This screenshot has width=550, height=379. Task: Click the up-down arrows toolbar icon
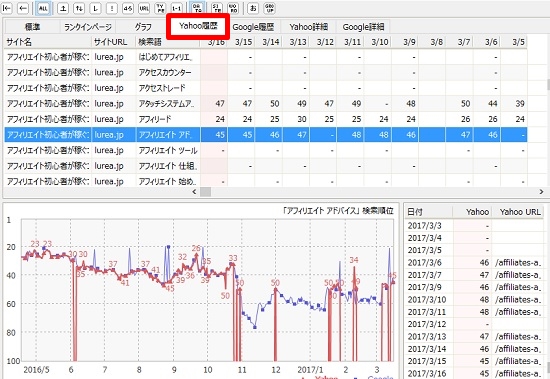[79, 8]
